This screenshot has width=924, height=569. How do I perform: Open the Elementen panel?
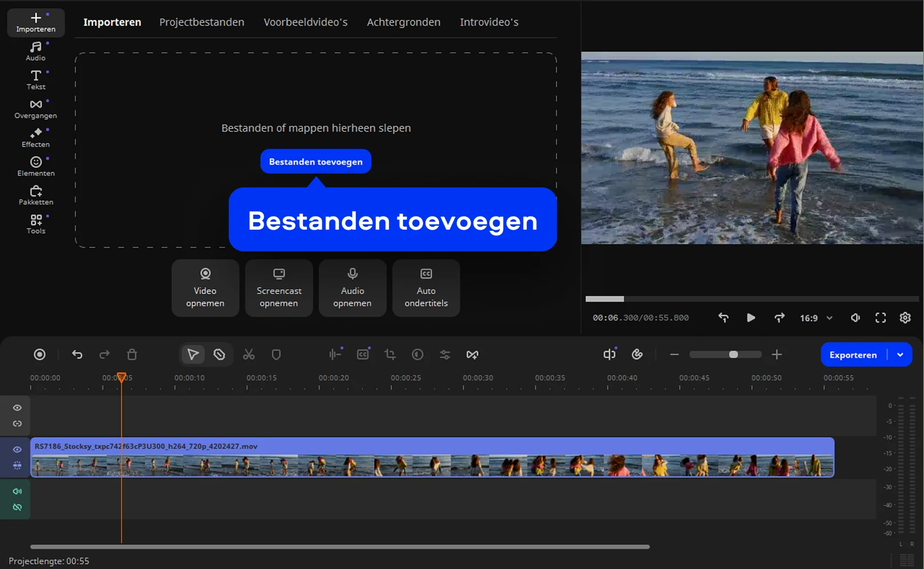click(35, 166)
